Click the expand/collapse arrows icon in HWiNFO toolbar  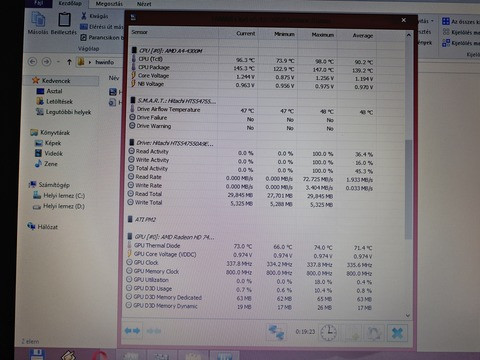click(132, 331)
